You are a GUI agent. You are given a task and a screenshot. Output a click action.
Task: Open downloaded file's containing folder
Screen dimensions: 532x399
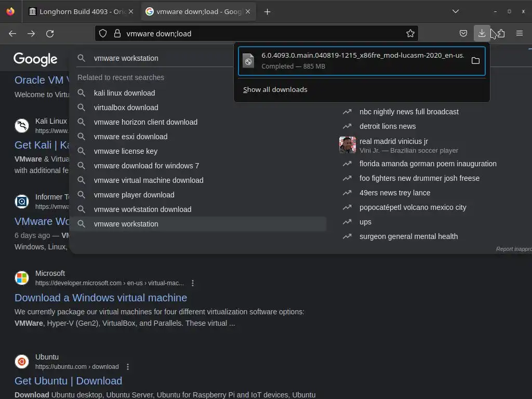[475, 61]
